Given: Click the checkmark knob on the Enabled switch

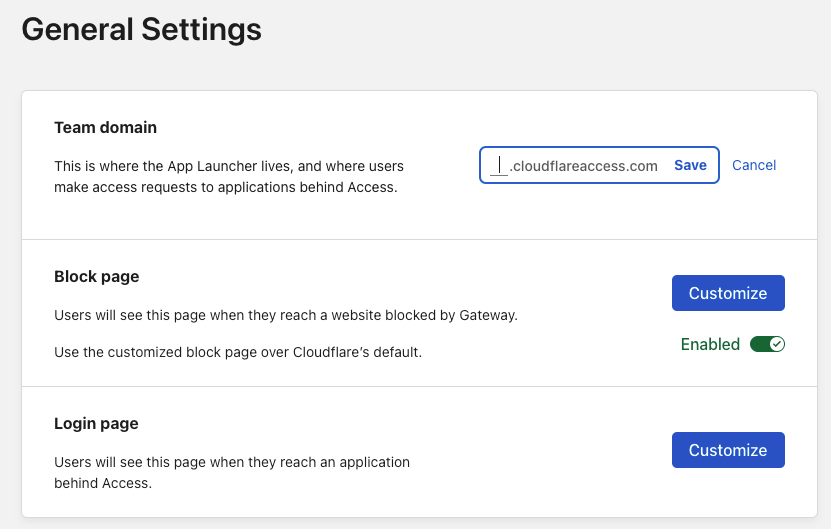Looking at the screenshot, I should (777, 344).
